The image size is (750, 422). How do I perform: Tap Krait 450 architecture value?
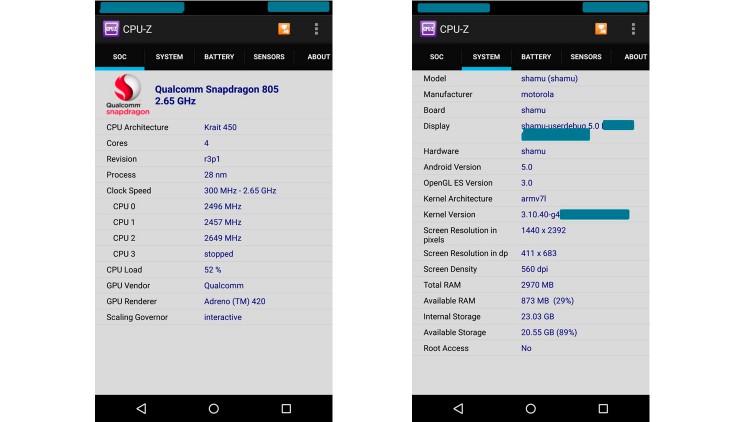click(221, 127)
